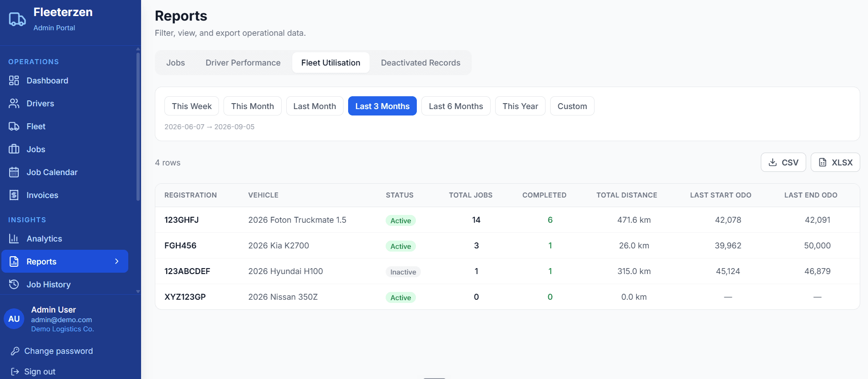Sign out of the admin portal
The width and height of the screenshot is (868, 379).
[x=39, y=372]
